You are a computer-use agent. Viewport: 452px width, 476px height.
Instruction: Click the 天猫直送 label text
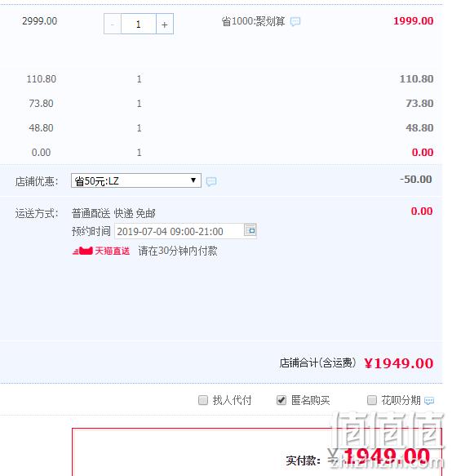pos(113,251)
